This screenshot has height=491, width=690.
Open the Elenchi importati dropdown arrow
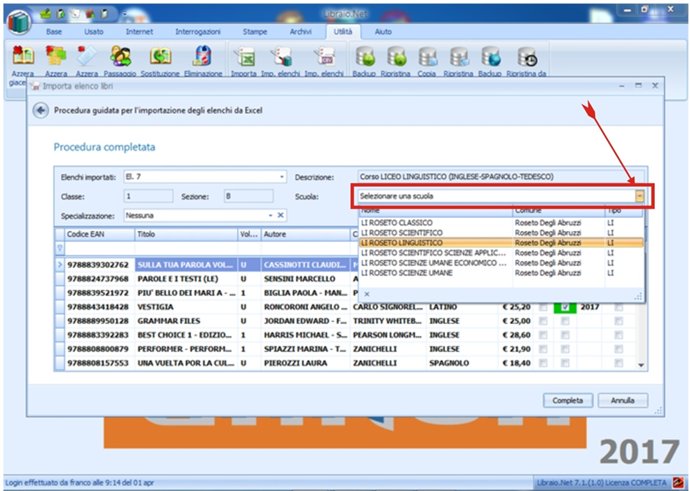282,177
